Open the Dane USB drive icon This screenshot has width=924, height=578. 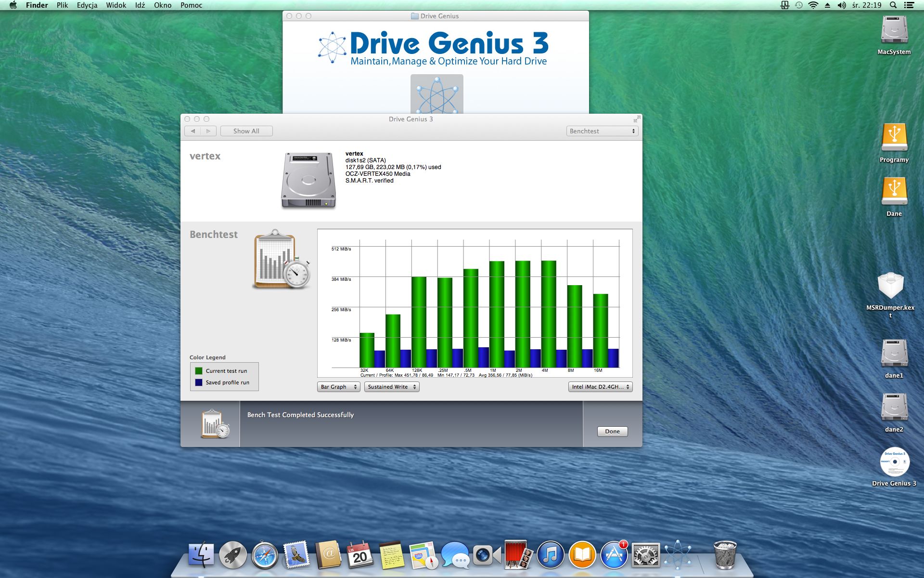(894, 191)
